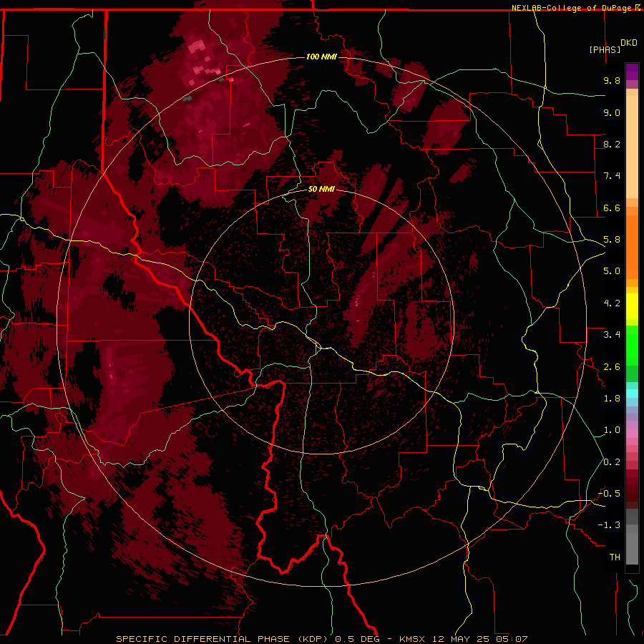The image size is (644, 644).
Task: Click the 9.0 value on the scale
Action: 612,112
